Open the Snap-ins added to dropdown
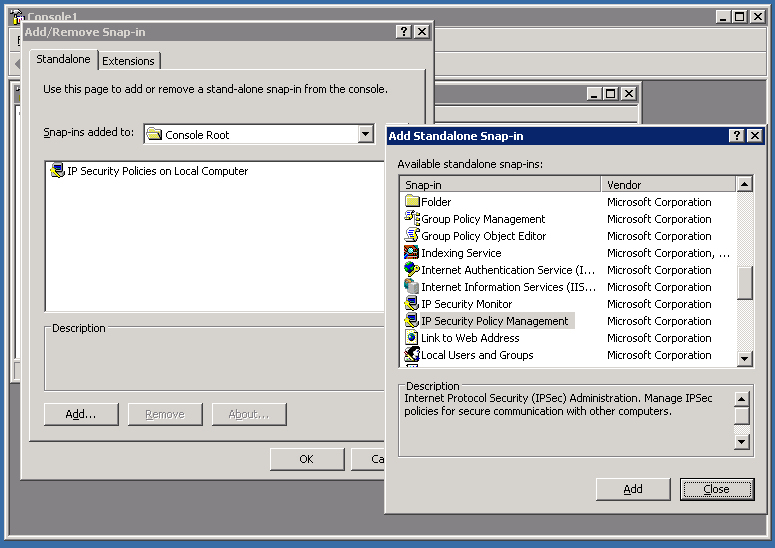Screen dimensions: 775x548 click(x=365, y=134)
